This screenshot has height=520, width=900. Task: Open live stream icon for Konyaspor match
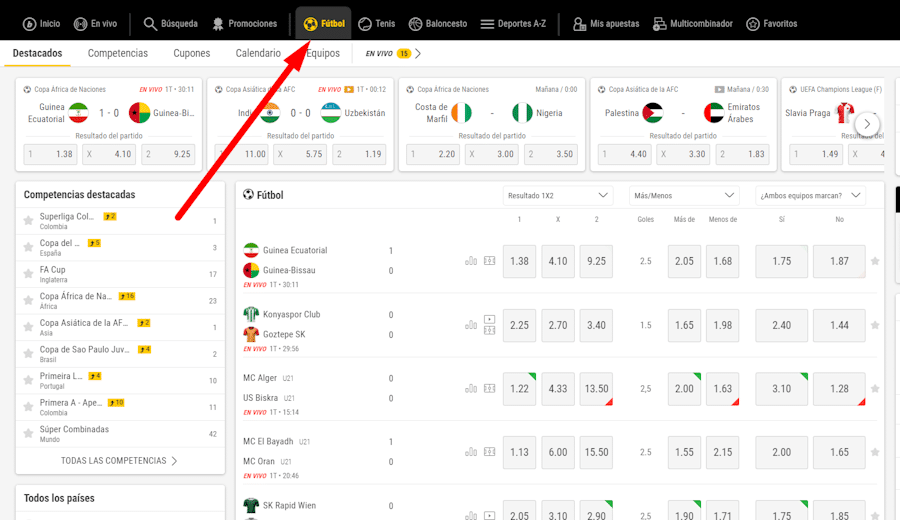(490, 319)
